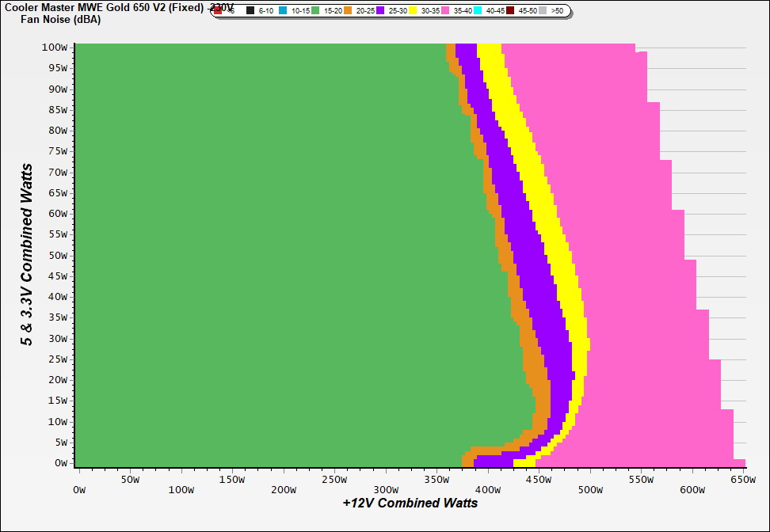Click the yellow 30-35 legend swatch
Screen dimensions: 770x532
click(x=414, y=11)
